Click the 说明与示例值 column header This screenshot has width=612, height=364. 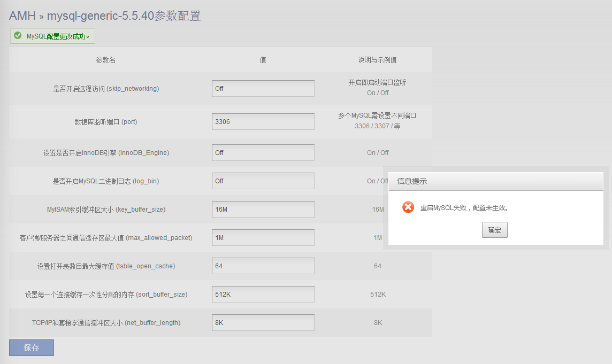pyautogui.click(x=377, y=60)
